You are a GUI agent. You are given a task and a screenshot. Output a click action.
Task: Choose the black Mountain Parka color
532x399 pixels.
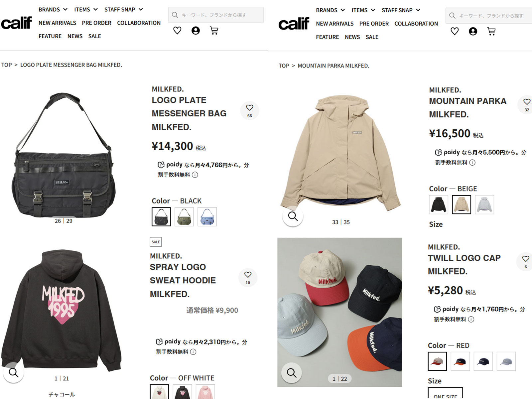coord(439,204)
